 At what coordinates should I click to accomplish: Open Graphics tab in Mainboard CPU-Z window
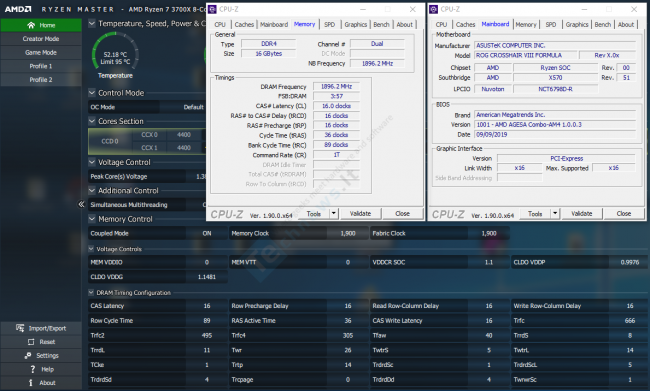tap(577, 24)
